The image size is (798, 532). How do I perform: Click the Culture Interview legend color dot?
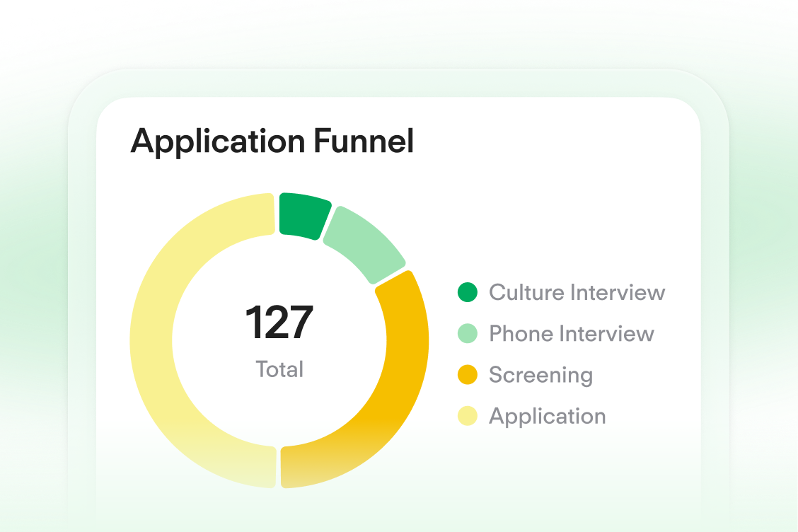pos(467,292)
